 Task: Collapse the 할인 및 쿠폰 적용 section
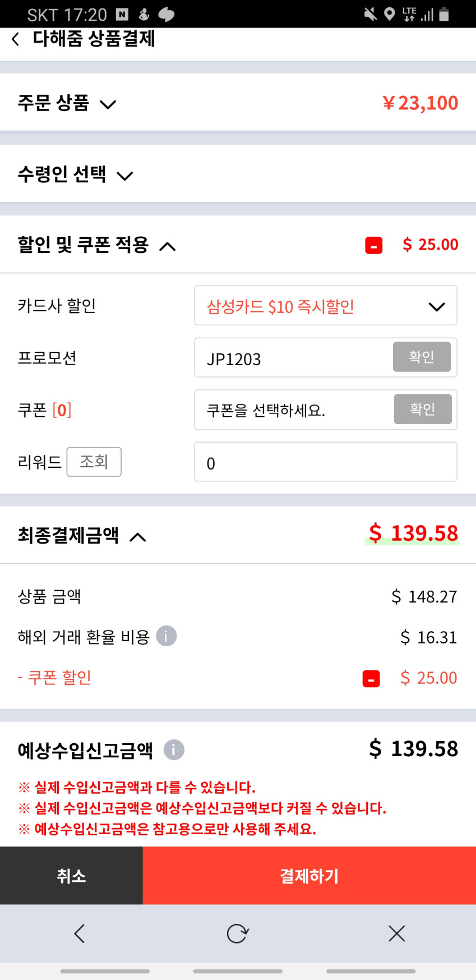[x=168, y=246]
